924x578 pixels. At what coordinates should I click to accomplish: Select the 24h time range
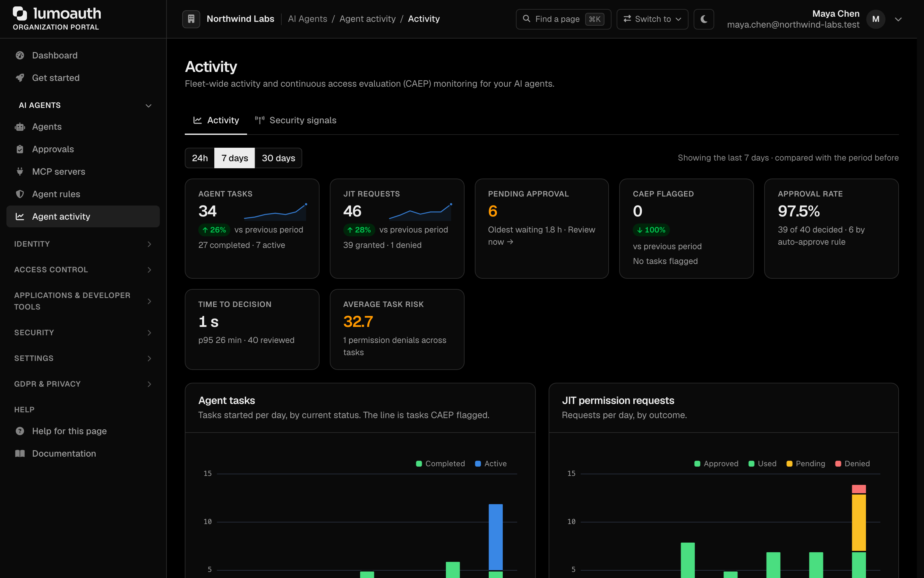pyautogui.click(x=200, y=158)
